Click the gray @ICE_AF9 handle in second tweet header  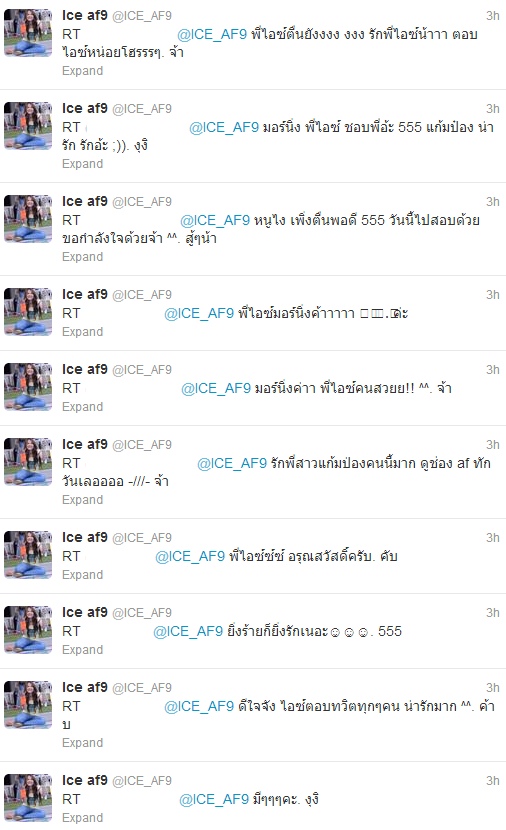pyautogui.click(x=142, y=109)
